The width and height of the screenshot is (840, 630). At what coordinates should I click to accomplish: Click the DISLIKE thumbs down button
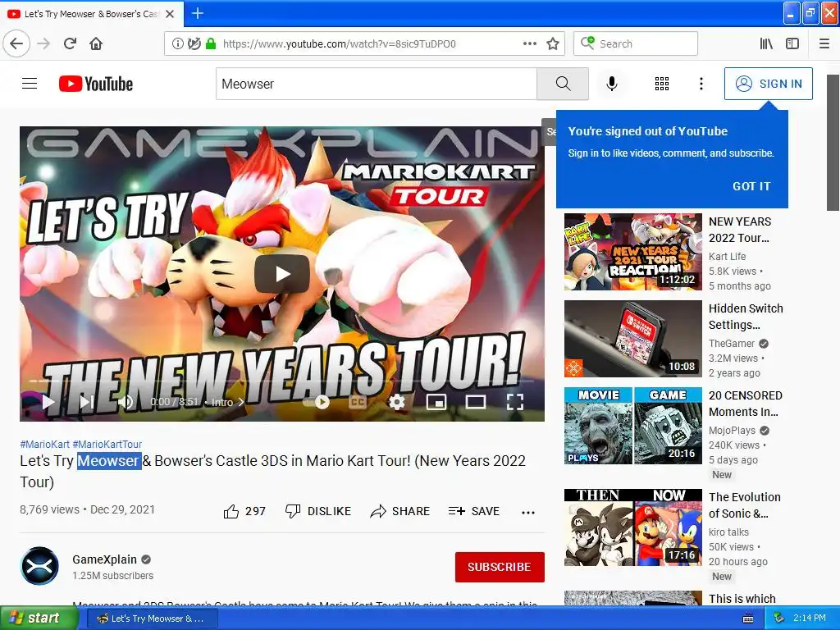(318, 512)
